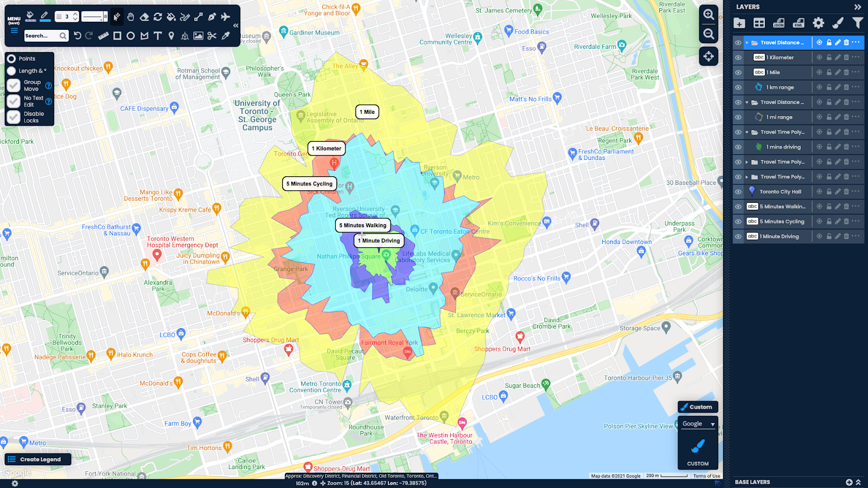Open more options for 1 Minute Driving
This screenshot has width=868, height=488.
pyautogui.click(x=856, y=236)
